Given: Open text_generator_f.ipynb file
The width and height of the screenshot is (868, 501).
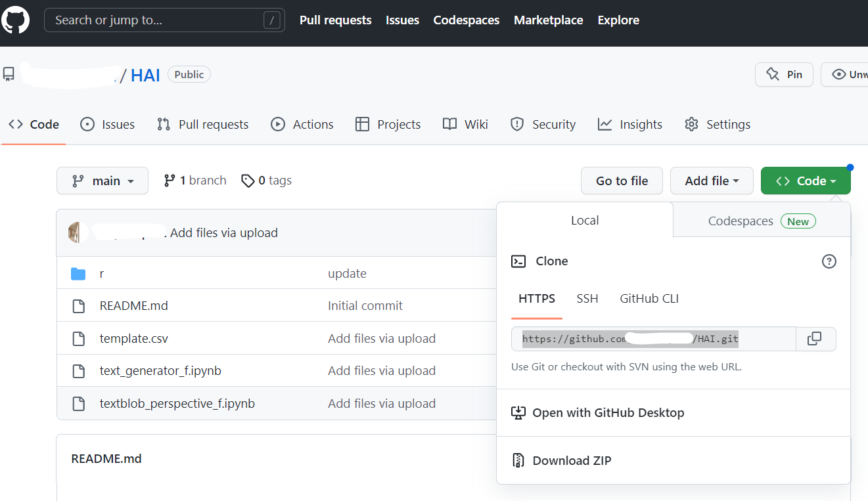Looking at the screenshot, I should pos(160,371).
